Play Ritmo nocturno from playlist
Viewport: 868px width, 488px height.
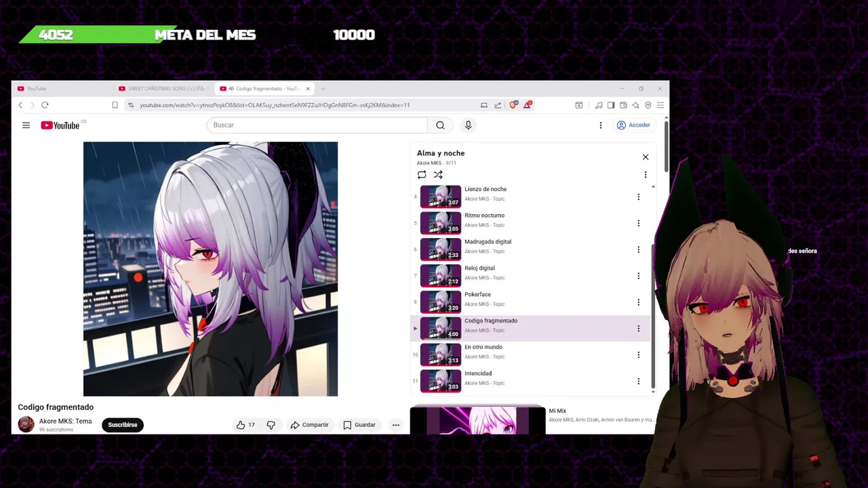tap(530, 223)
